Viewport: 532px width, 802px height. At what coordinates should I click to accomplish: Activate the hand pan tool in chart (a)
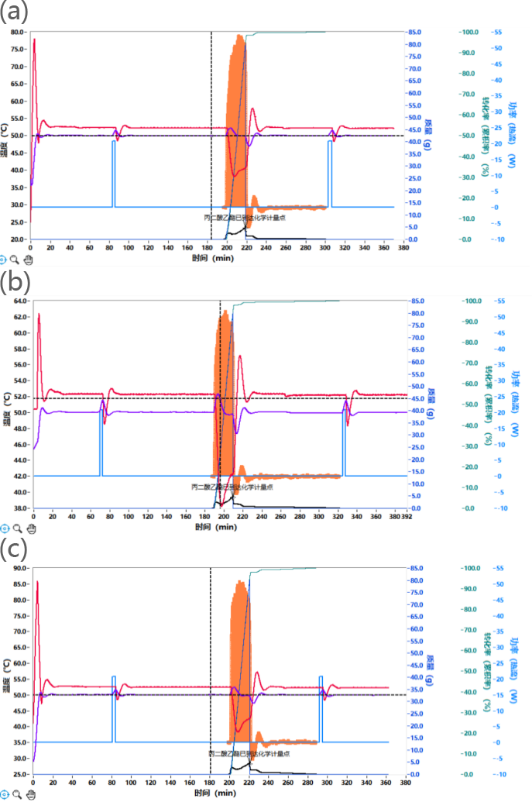coord(29,260)
